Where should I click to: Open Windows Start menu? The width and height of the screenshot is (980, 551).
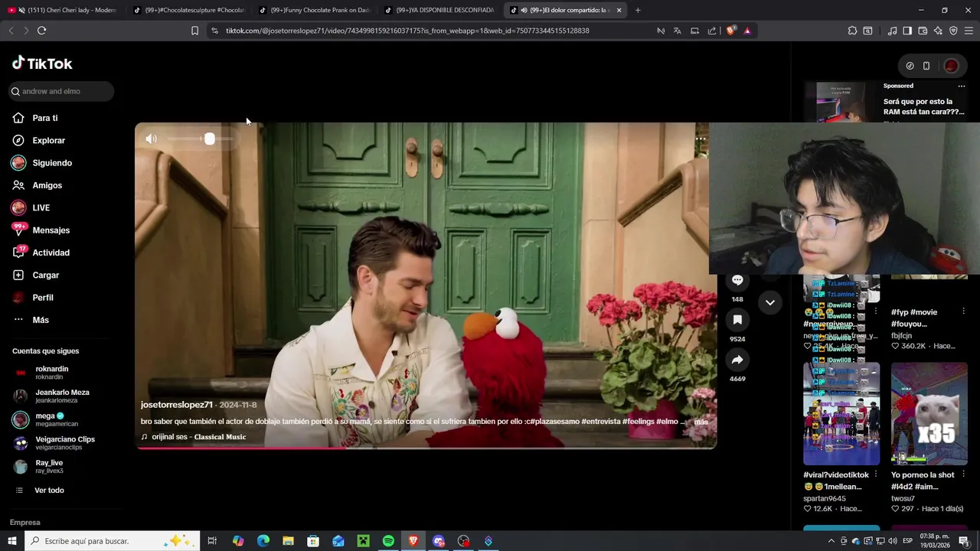click(12, 541)
